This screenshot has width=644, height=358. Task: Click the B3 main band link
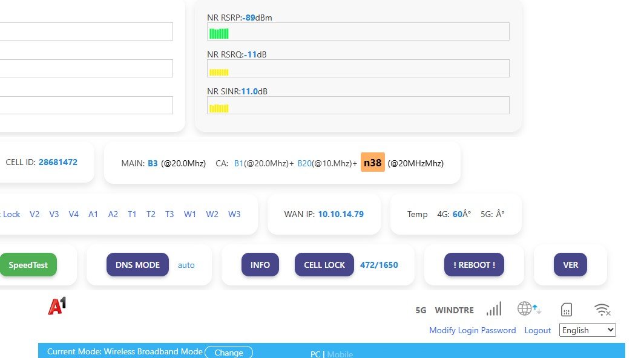pos(153,163)
